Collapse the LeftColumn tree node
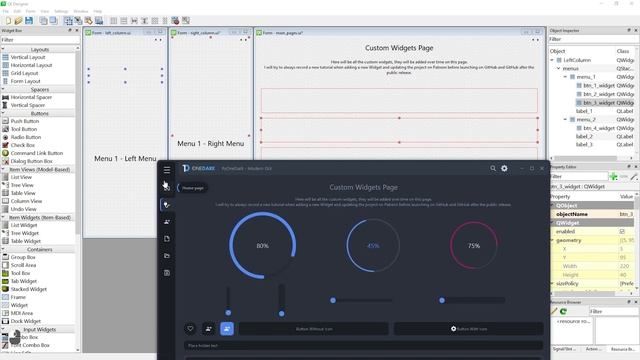Image resolution: width=640 pixels, height=360 pixels. click(553, 60)
